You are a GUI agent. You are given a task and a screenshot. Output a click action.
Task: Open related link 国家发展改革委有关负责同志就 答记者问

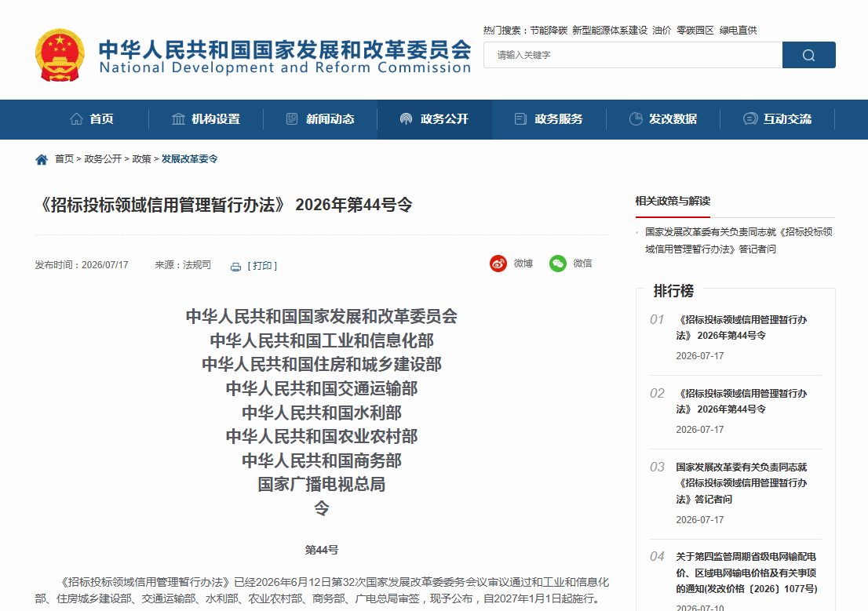click(739, 241)
